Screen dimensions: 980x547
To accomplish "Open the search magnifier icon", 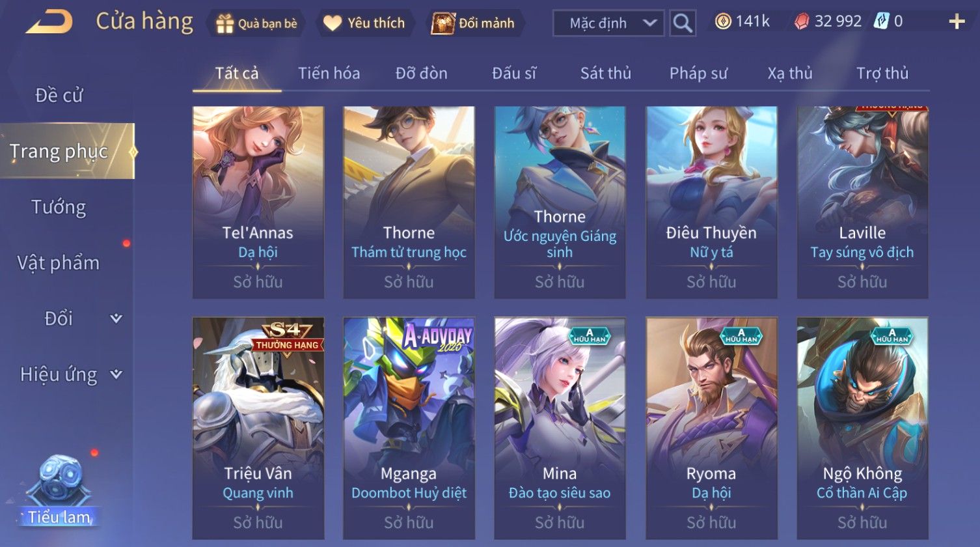I will pyautogui.click(x=683, y=23).
